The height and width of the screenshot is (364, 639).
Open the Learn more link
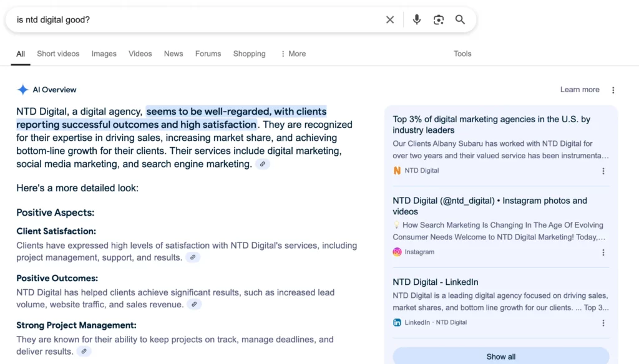point(579,89)
